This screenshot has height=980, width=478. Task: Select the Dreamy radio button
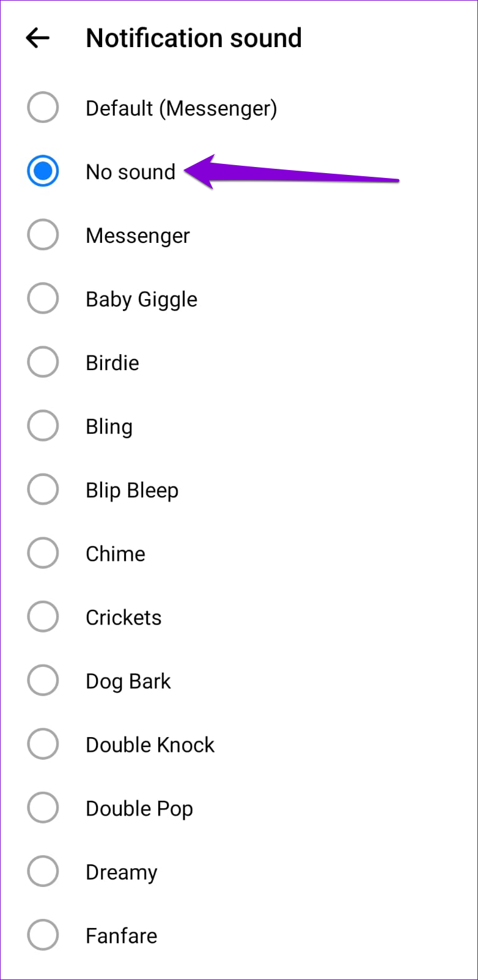43,871
